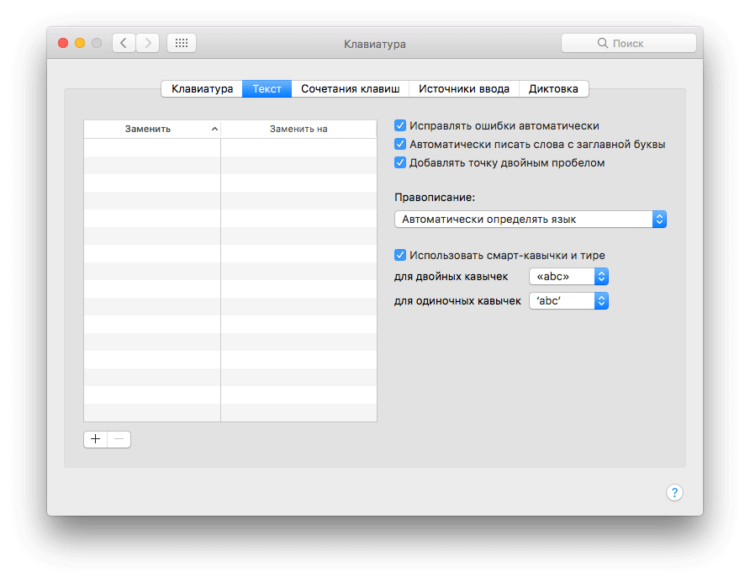
Task: Open the double quotes «abc» dropdown
Action: coord(569,276)
